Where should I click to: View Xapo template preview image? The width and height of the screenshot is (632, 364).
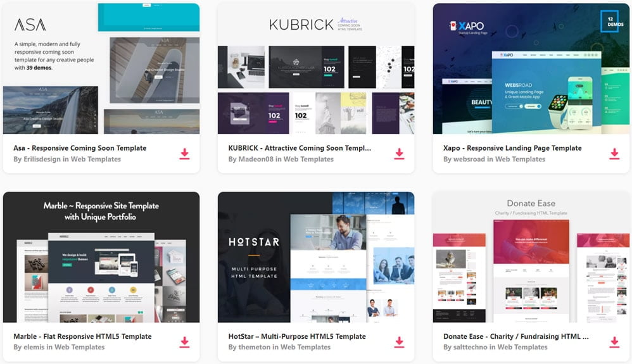(x=531, y=68)
